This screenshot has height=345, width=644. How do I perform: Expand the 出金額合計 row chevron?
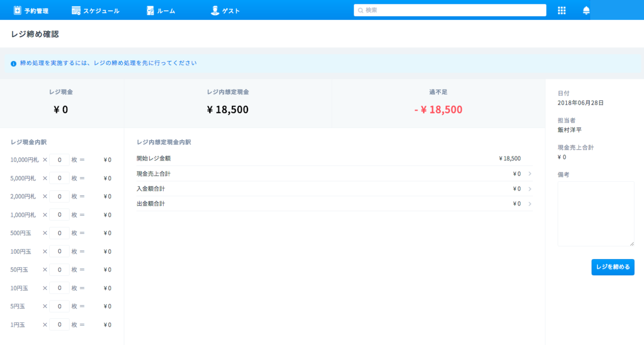click(x=530, y=204)
